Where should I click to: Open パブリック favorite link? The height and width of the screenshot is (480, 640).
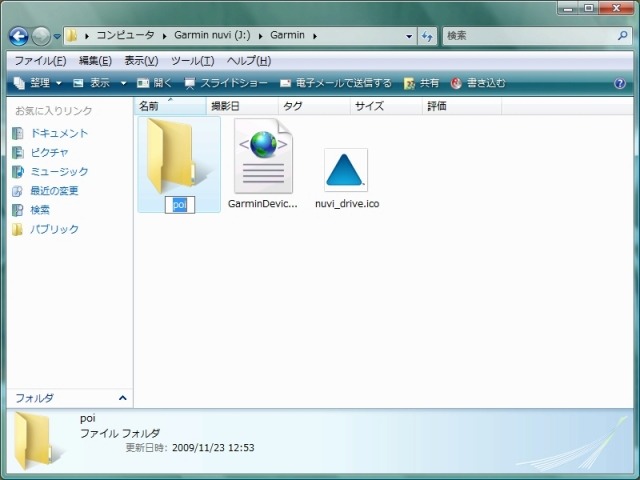54,229
